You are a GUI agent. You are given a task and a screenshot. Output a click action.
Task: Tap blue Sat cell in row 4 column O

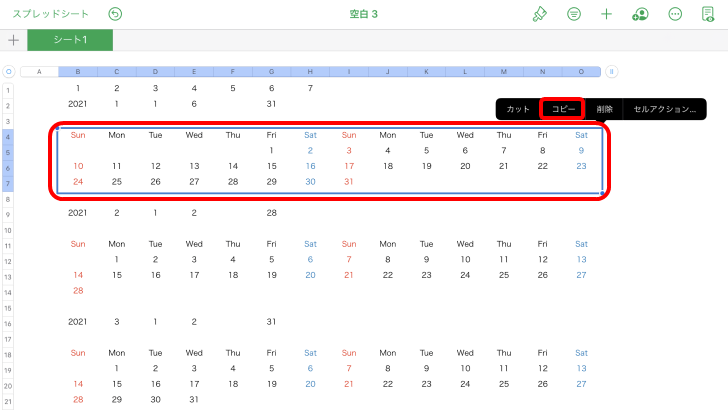tap(581, 135)
